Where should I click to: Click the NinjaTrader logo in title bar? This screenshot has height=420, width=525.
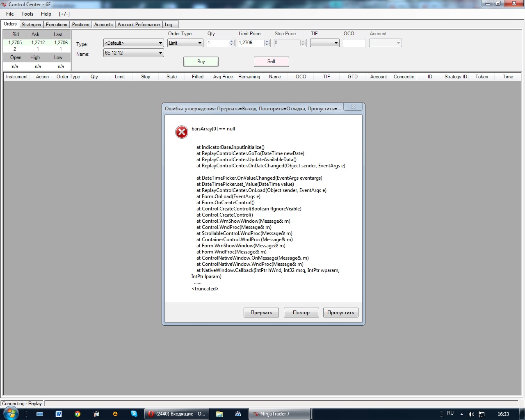(x=4, y=4)
